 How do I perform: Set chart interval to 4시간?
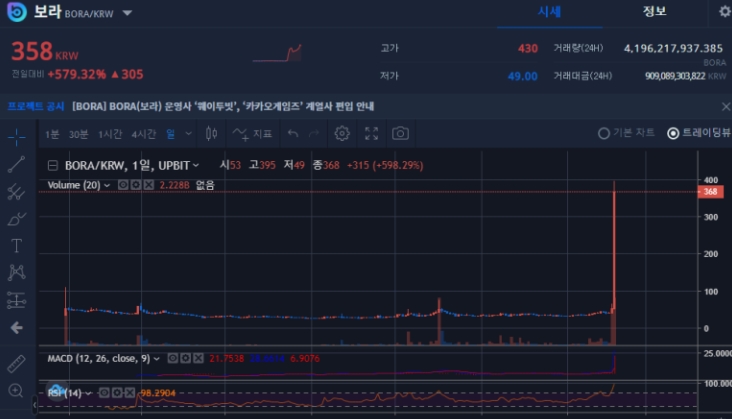point(144,134)
